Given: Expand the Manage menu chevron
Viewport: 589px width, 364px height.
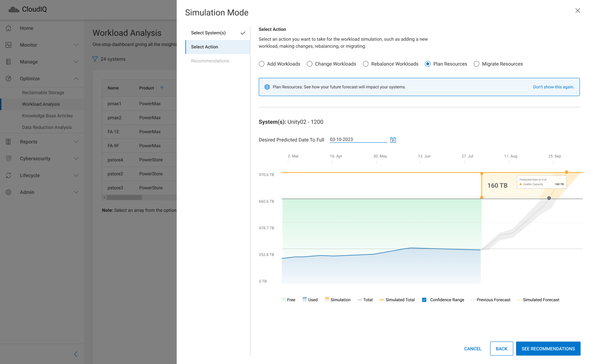Looking at the screenshot, I should [76, 62].
